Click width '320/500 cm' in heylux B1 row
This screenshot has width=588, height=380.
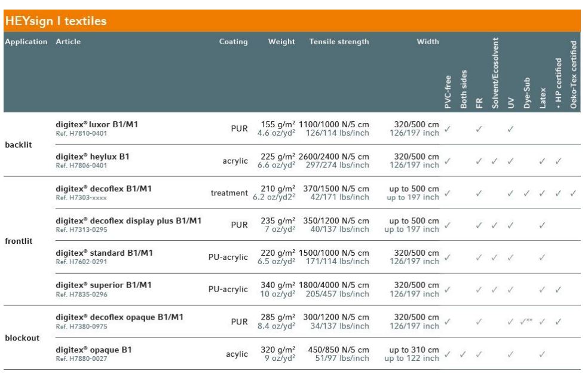(x=416, y=157)
